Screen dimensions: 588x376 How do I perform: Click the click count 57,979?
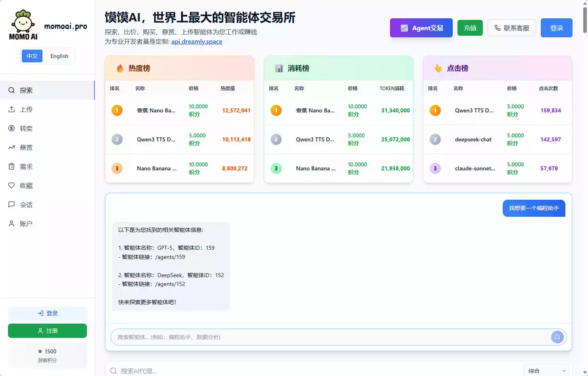click(549, 168)
